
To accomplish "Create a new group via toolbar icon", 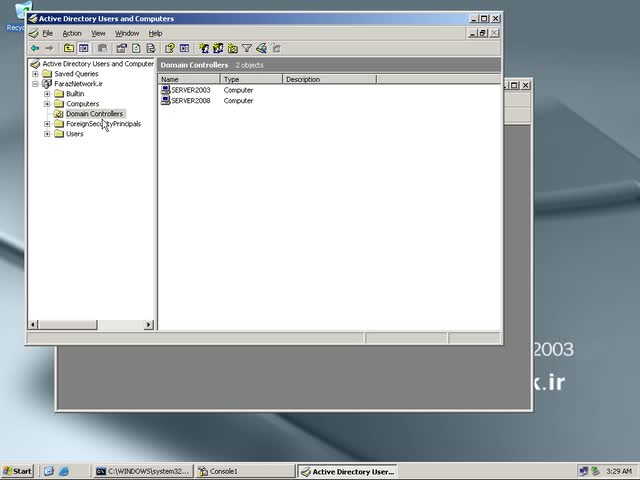I will tap(218, 49).
